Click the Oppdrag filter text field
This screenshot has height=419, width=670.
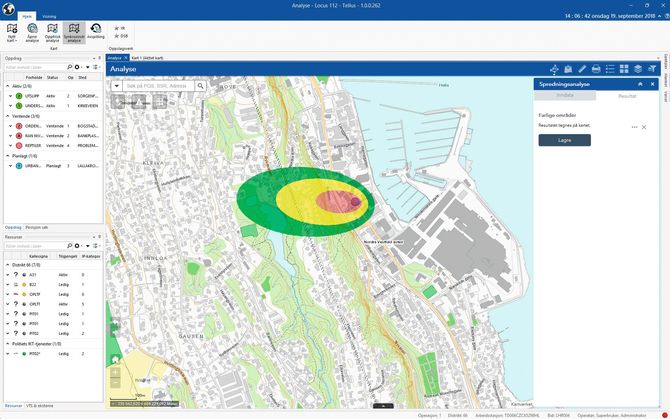[x=35, y=67]
